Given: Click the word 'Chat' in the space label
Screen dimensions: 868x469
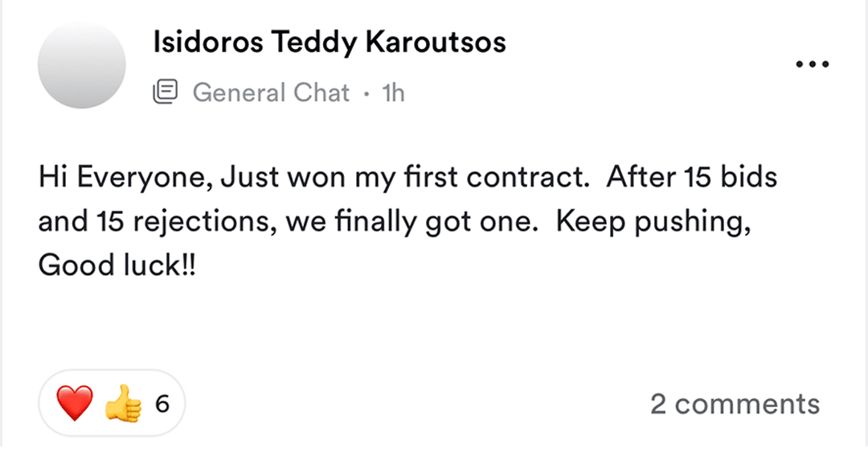Looking at the screenshot, I should [x=321, y=93].
